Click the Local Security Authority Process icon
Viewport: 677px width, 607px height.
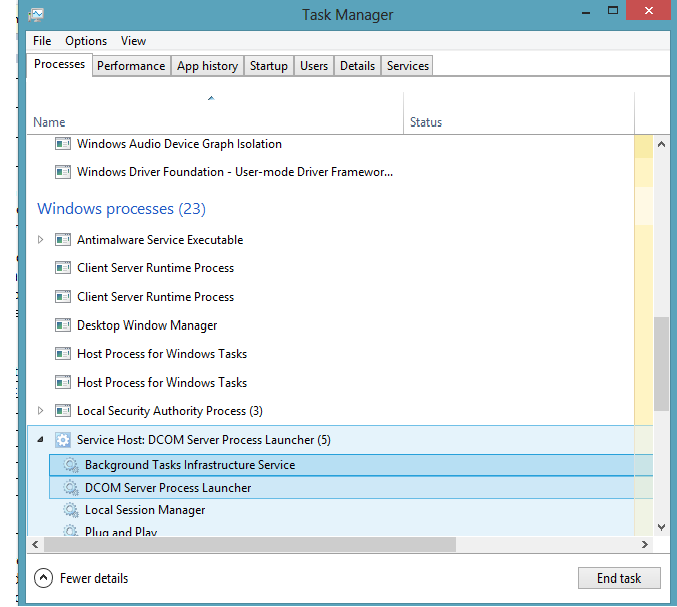tap(63, 411)
